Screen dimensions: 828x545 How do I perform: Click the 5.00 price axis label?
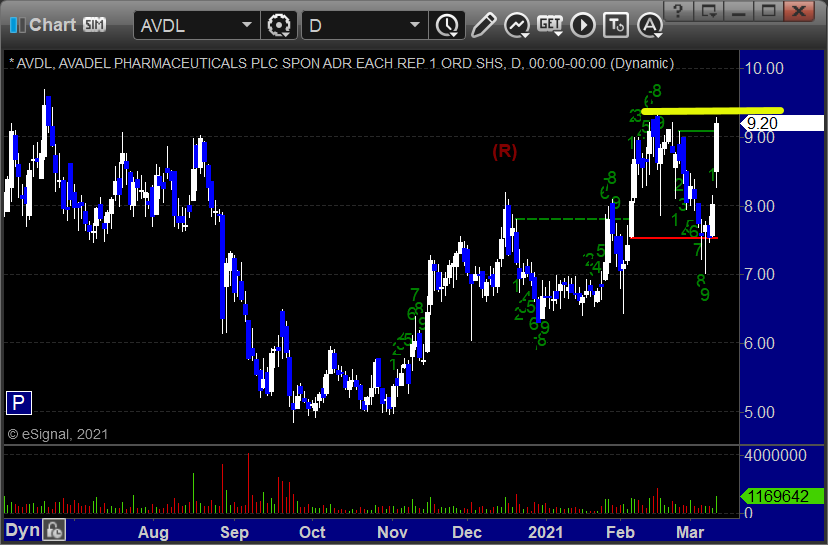(x=759, y=412)
